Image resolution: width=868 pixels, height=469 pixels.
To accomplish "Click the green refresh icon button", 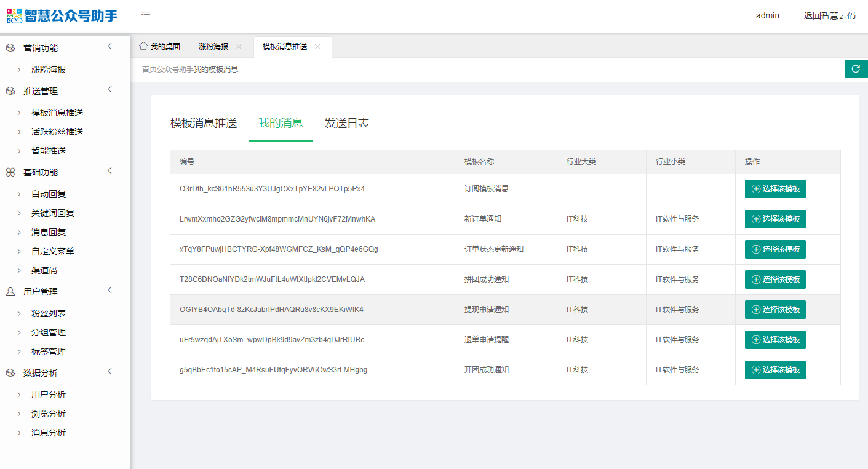I will coord(856,69).
